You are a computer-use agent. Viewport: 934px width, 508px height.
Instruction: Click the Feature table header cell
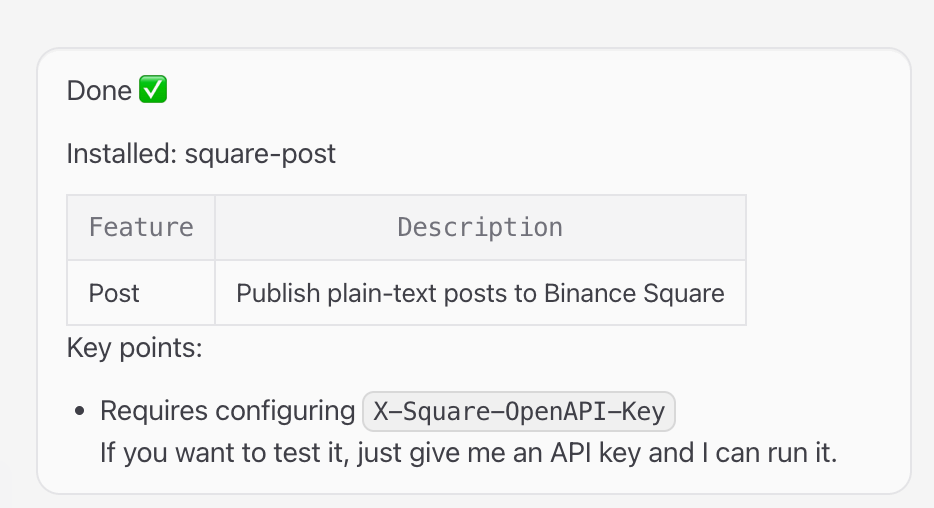point(141,228)
